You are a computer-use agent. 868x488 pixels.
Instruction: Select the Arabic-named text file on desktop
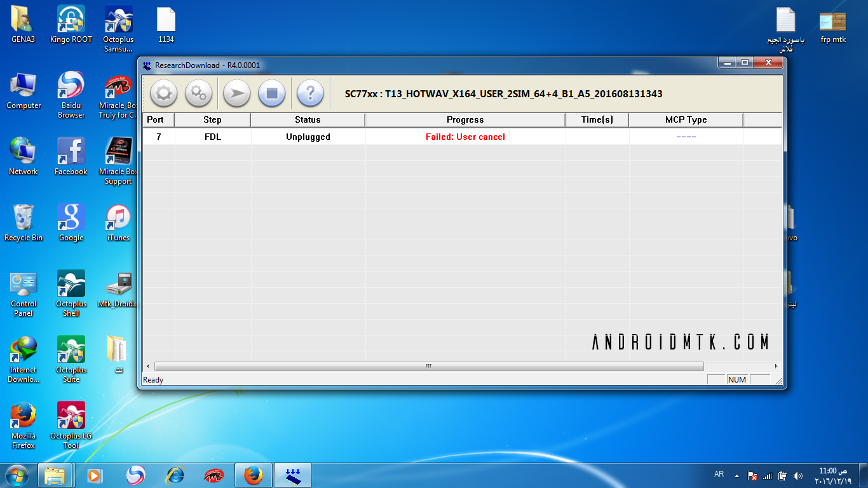[x=786, y=29]
